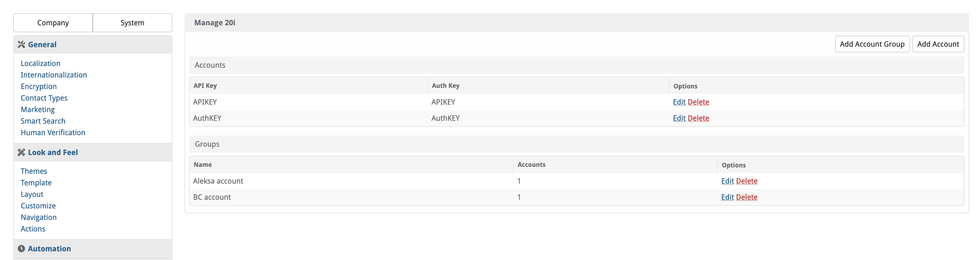Image resolution: width=980 pixels, height=260 pixels.
Task: Click the General wrench-and-screwdriver icon
Action: (x=21, y=45)
